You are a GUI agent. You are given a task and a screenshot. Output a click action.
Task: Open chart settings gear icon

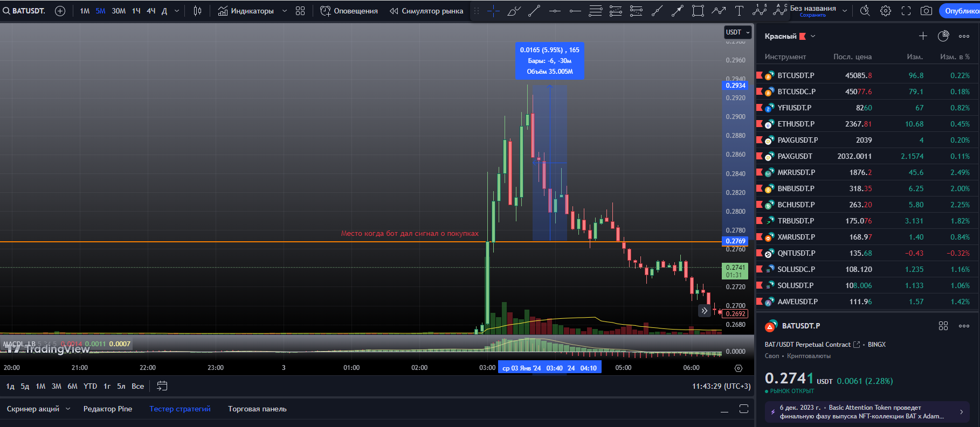pos(885,11)
